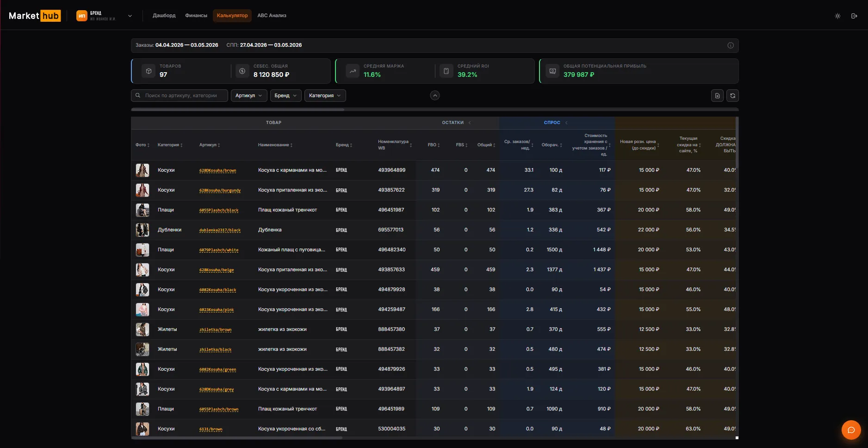868x448 pixels.
Task: Open the Категория filter dropdown
Action: (x=325, y=95)
